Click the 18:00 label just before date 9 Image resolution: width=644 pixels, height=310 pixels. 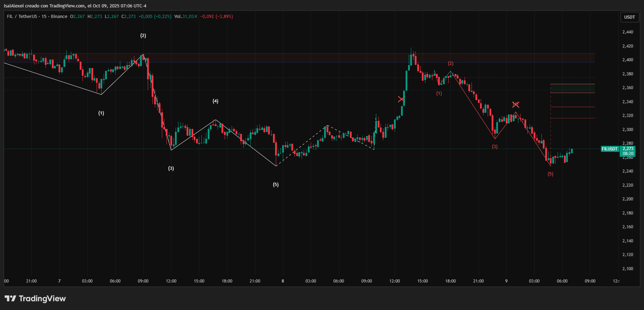coord(450,281)
